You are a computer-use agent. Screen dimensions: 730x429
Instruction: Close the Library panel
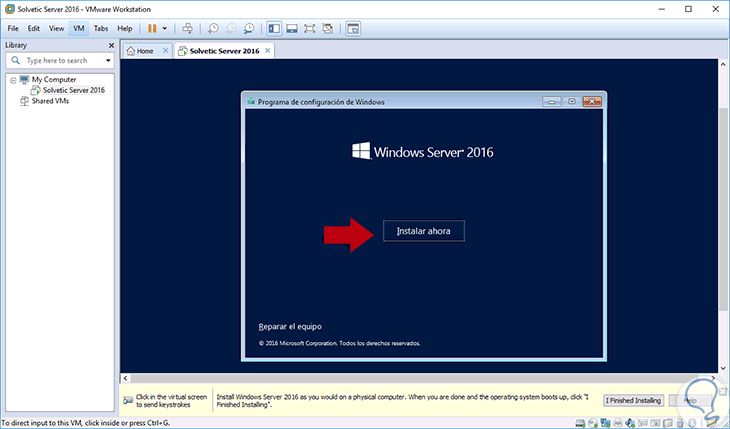point(111,45)
